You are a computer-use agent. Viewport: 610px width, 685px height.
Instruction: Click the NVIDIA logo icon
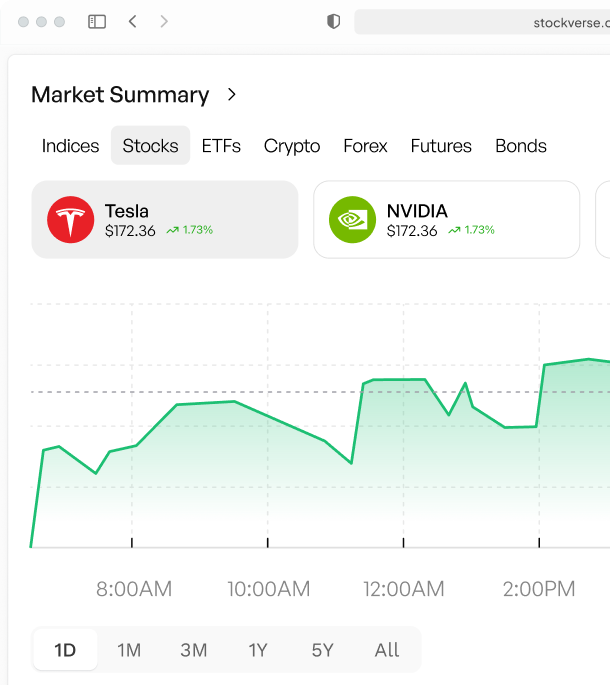point(352,220)
